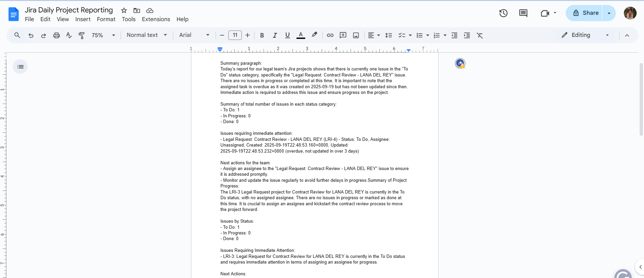This screenshot has width=644, height=278.
Task: Open the Edit menu
Action: (x=45, y=19)
